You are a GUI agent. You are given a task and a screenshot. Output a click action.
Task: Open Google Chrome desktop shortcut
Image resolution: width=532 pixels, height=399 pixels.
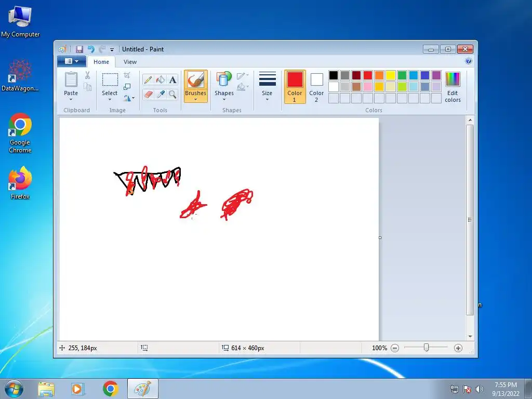(x=20, y=132)
